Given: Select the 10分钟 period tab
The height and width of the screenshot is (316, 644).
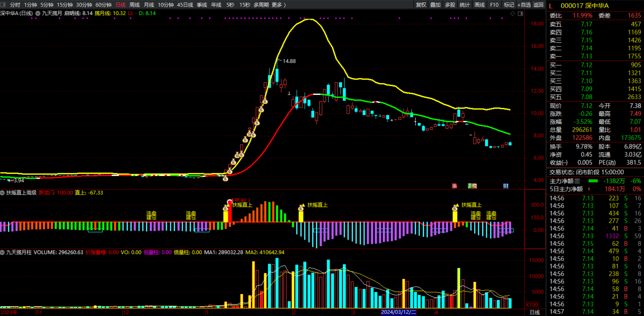Looking at the screenshot, I should (x=166, y=5).
